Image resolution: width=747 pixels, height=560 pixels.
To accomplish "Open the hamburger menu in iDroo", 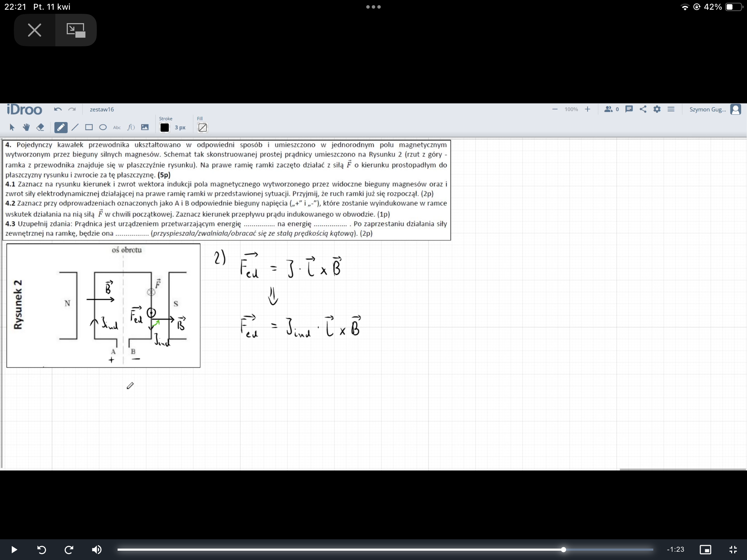I will (671, 109).
